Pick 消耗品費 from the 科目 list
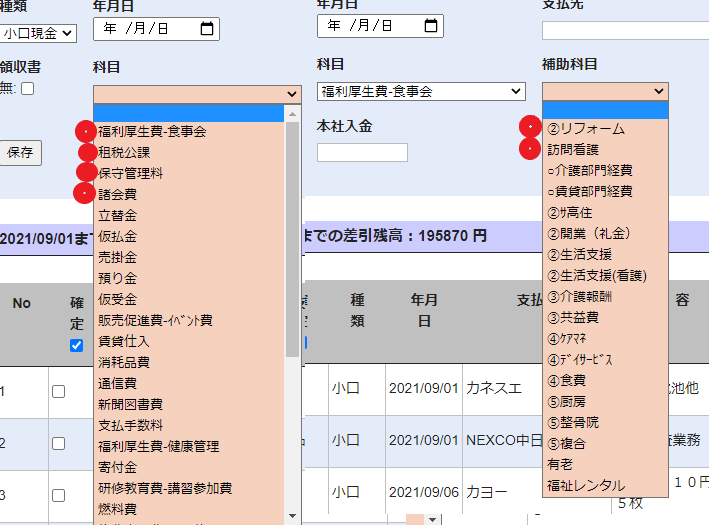Image resolution: width=714 pixels, height=525 pixels. [x=124, y=362]
